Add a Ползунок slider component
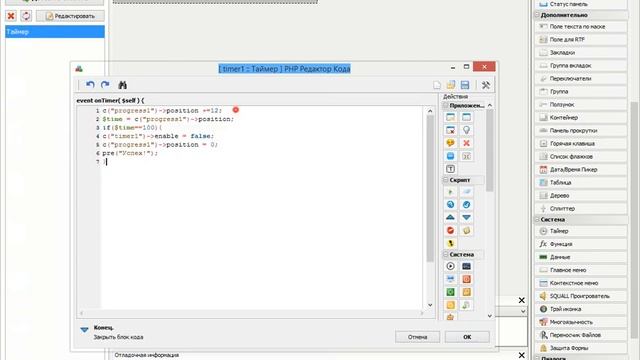Image resolution: width=640 pixels, height=360 pixels. pos(581,104)
